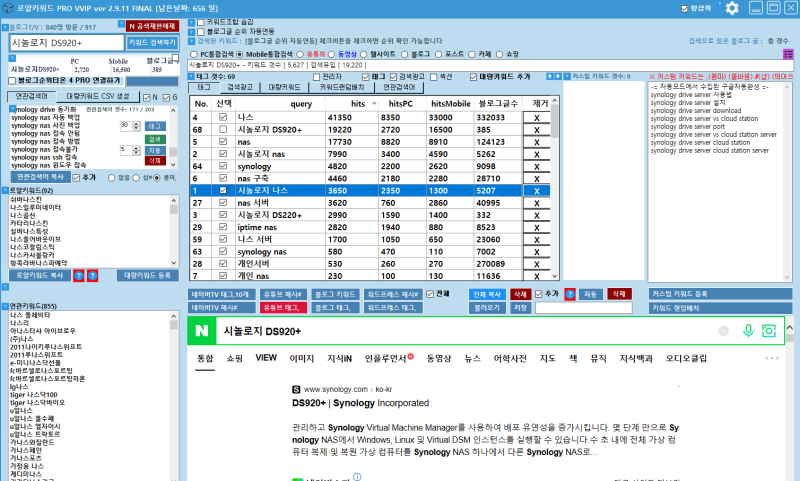Image resolution: width=800 pixels, height=481 pixels.
Task: Click the Naver green N logo
Action: pyautogui.click(x=202, y=331)
